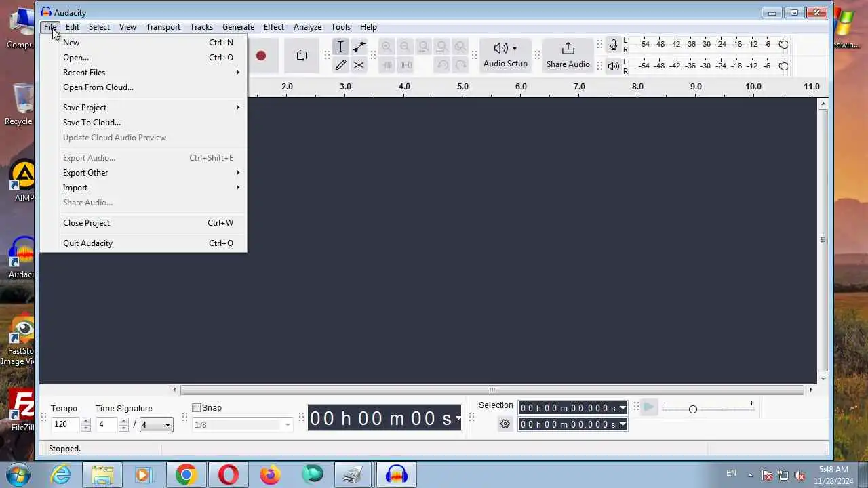Choose Close Project menu entry
This screenshot has height=488, width=868.
coord(143,223)
